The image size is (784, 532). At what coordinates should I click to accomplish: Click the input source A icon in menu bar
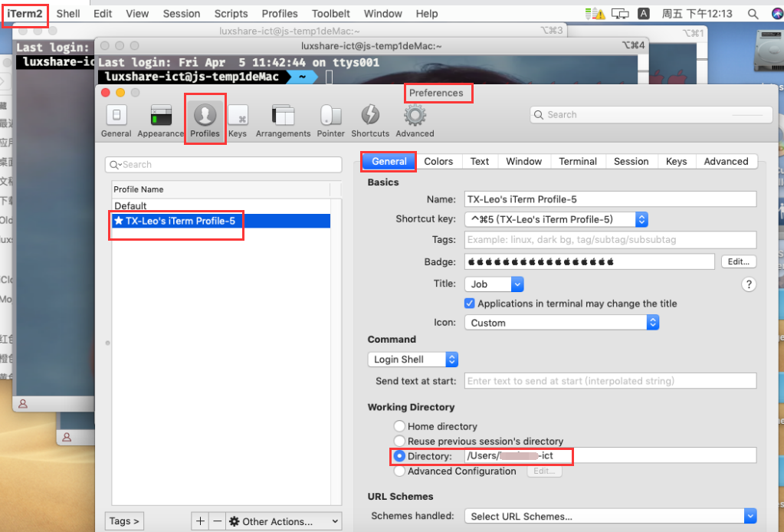(644, 14)
